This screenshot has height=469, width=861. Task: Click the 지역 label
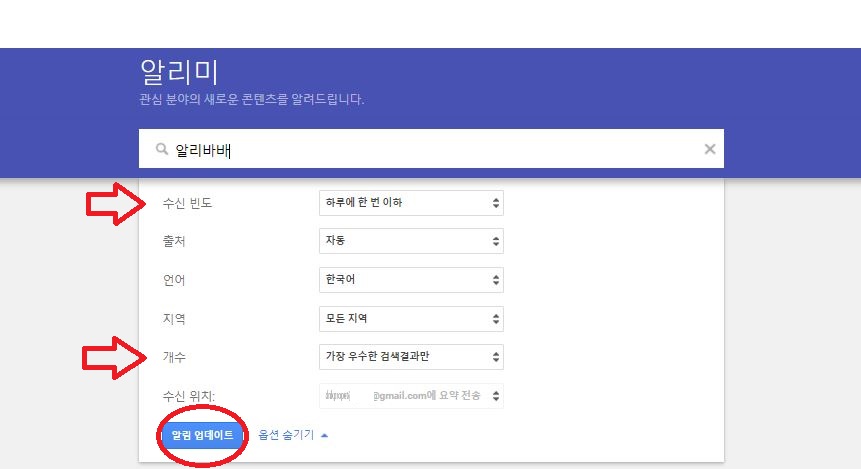pos(174,319)
